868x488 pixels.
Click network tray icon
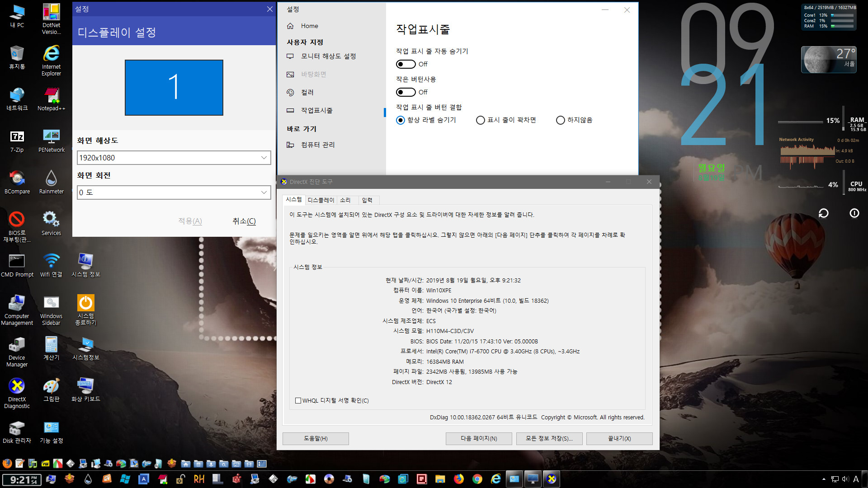835,479
